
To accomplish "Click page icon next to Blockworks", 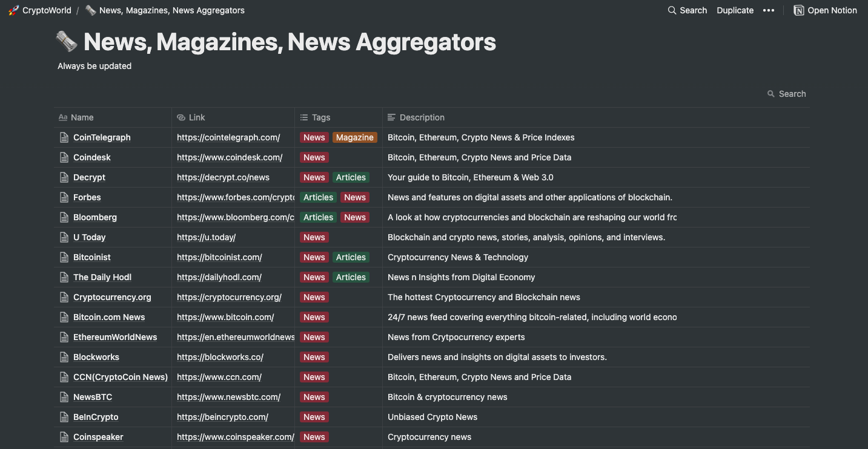I will click(x=64, y=357).
